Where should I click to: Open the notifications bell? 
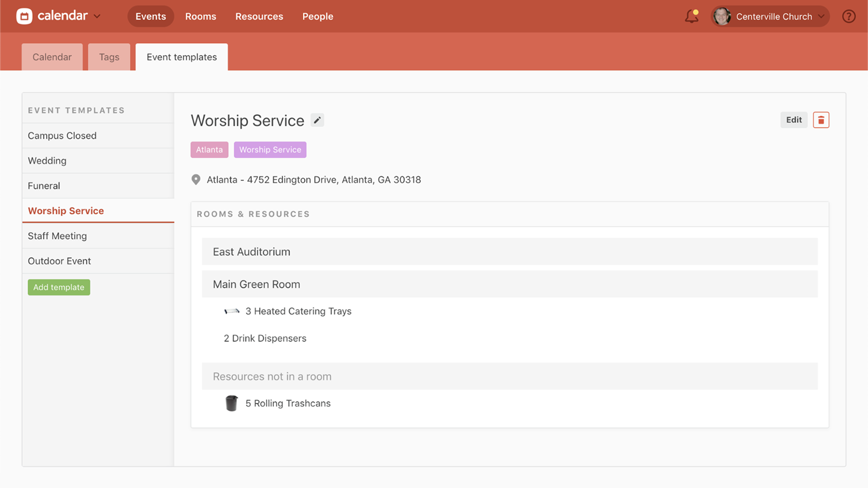(x=691, y=16)
